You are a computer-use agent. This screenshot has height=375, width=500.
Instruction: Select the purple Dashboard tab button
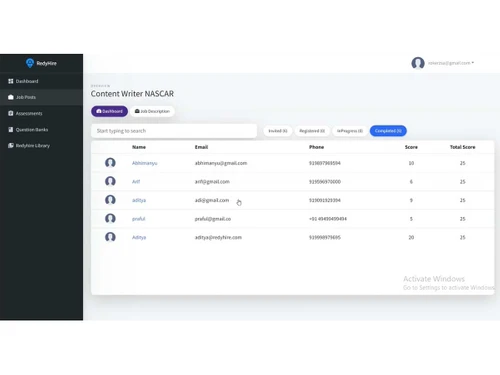(x=109, y=111)
